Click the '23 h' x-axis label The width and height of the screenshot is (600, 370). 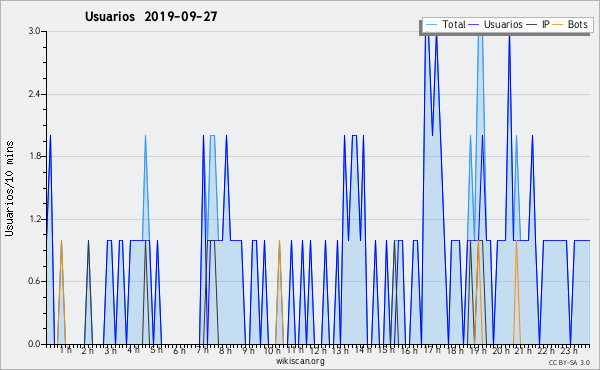pos(569,351)
